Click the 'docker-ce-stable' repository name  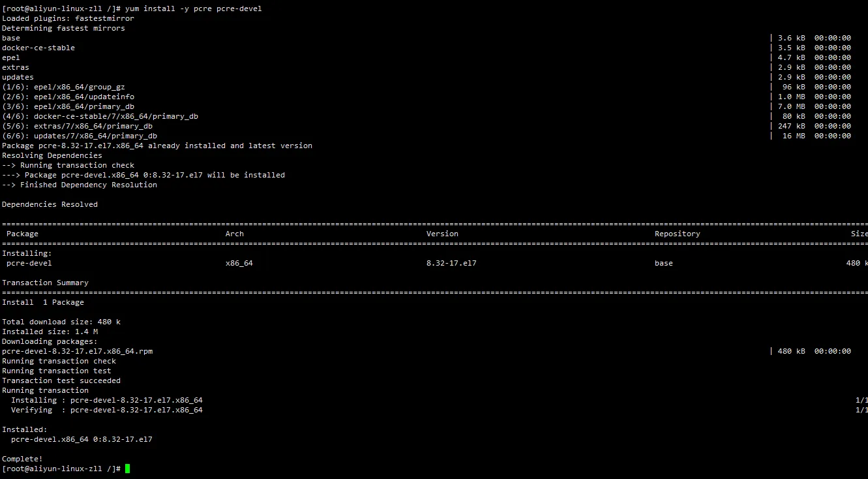click(38, 48)
